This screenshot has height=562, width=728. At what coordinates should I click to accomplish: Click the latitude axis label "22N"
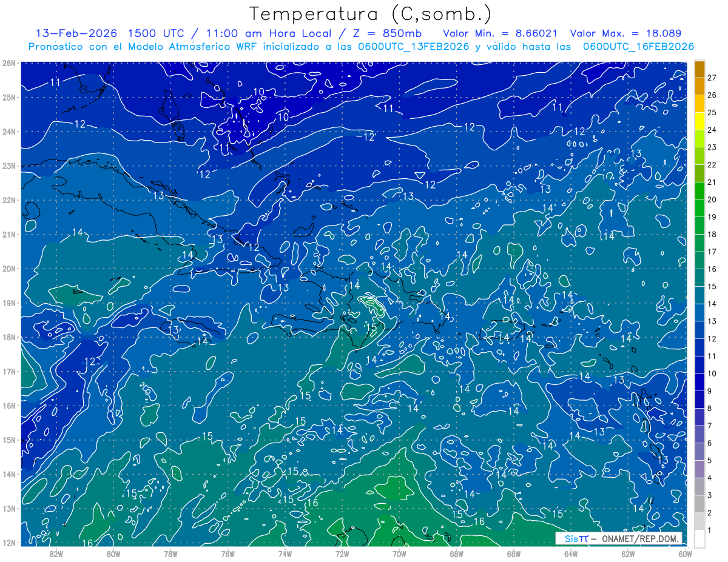8,200
